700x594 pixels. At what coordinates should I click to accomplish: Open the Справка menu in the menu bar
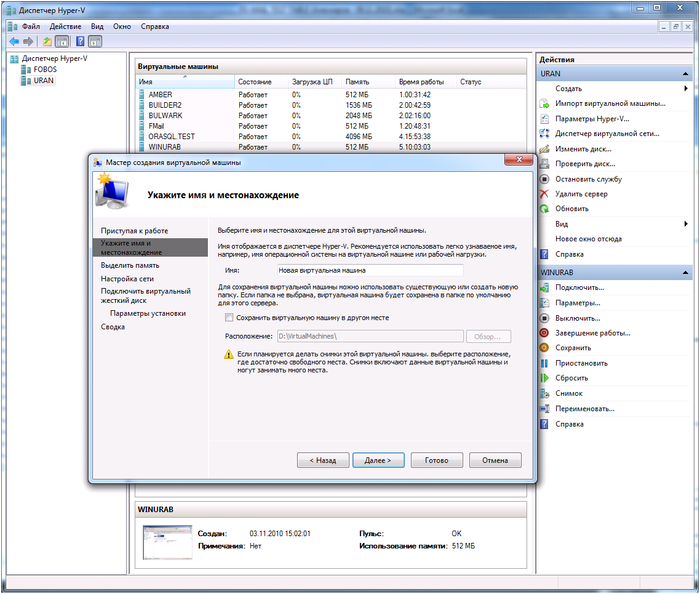155,26
